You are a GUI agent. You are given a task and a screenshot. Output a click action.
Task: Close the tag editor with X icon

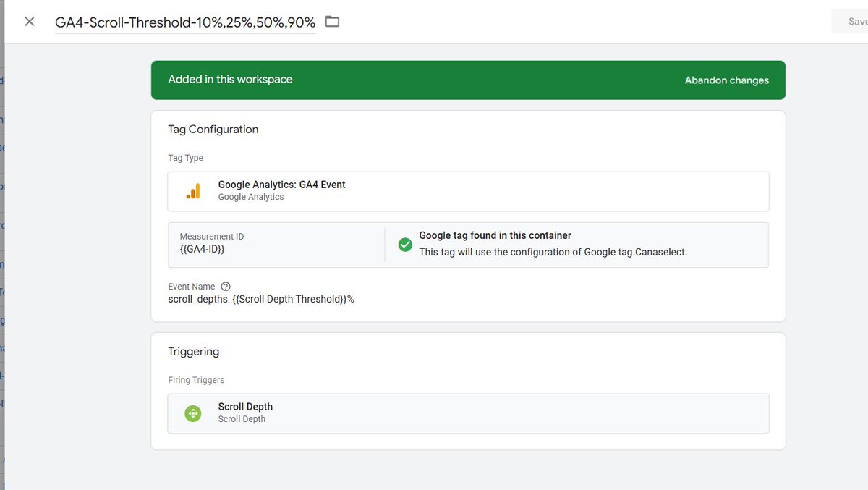pos(29,22)
